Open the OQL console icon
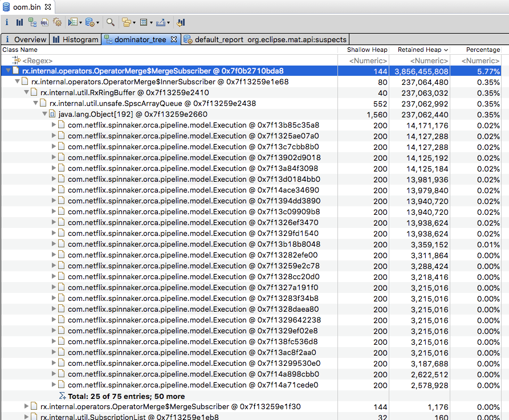Image resolution: width=509 pixels, height=420 pixels. (x=44, y=22)
